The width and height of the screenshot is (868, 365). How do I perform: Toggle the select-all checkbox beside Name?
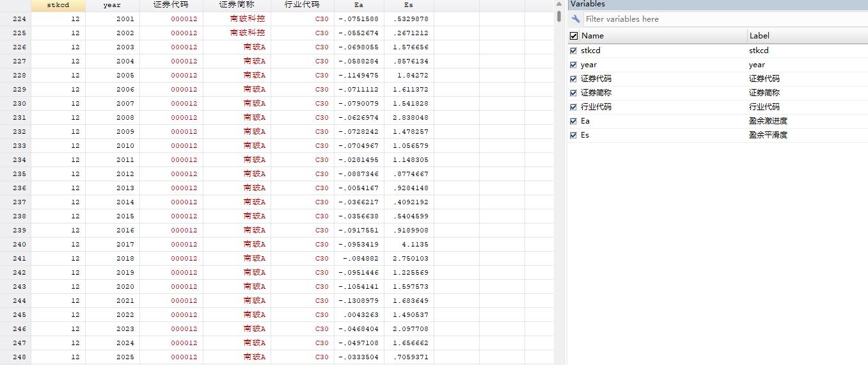[574, 36]
